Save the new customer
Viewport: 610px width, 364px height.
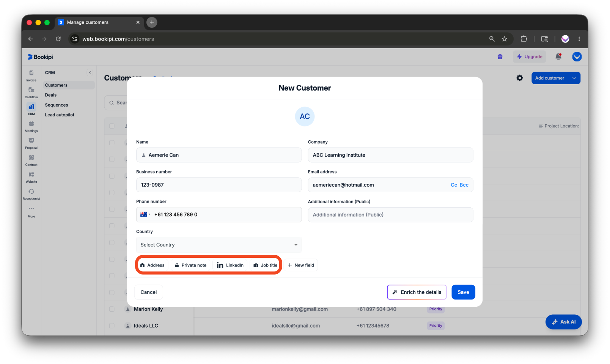463,292
